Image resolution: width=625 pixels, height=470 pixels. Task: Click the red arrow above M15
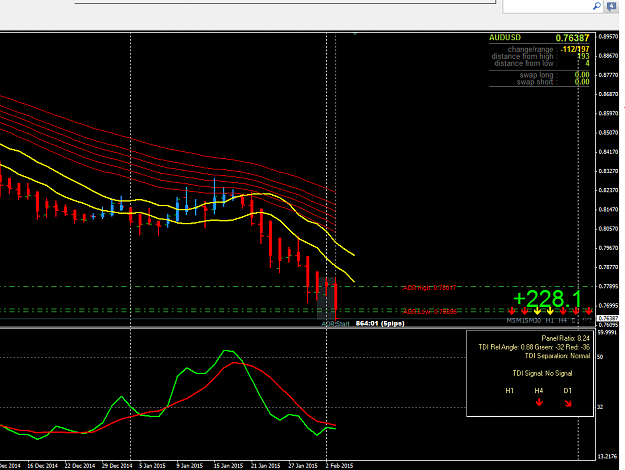pyautogui.click(x=524, y=311)
